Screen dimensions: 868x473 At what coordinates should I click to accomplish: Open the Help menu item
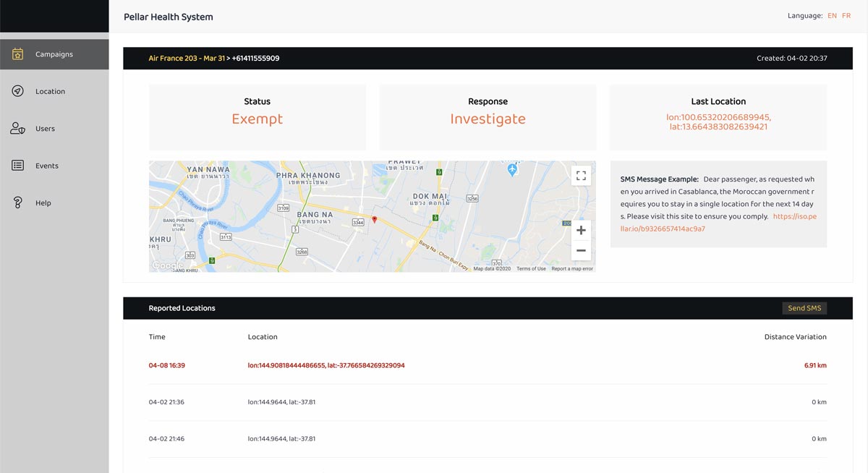(x=54, y=203)
